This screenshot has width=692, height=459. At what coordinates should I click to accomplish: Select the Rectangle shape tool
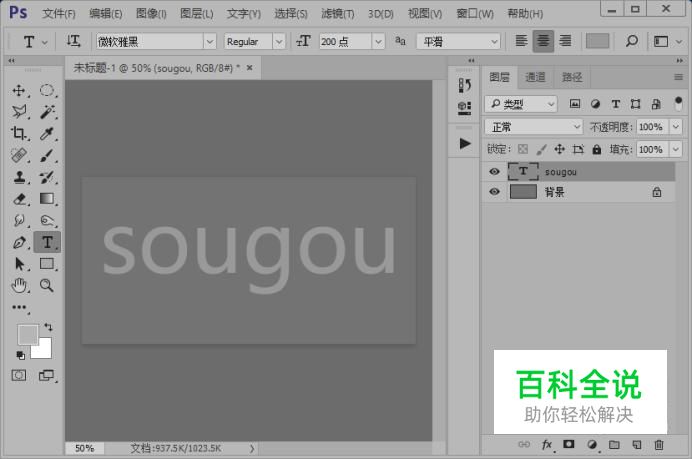(x=47, y=264)
